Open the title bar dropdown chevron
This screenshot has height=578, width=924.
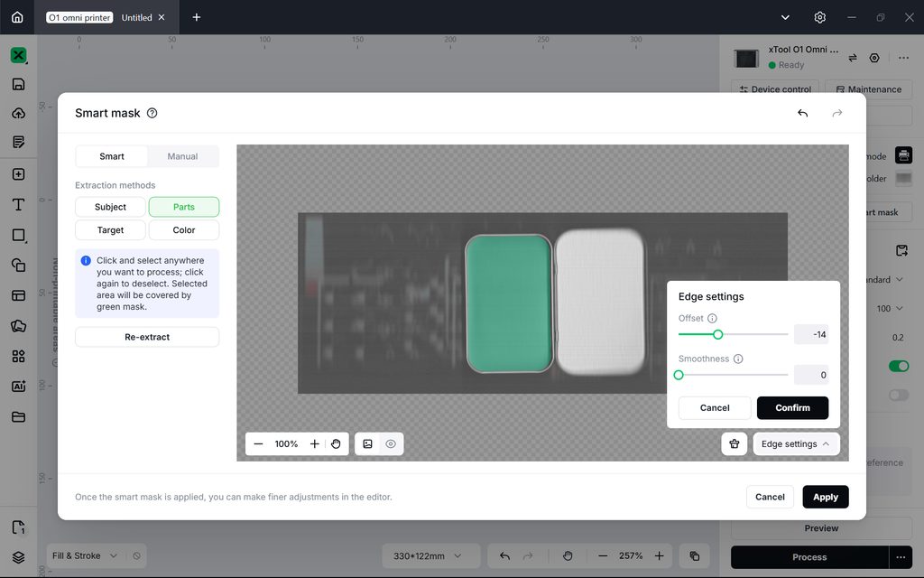[786, 17]
